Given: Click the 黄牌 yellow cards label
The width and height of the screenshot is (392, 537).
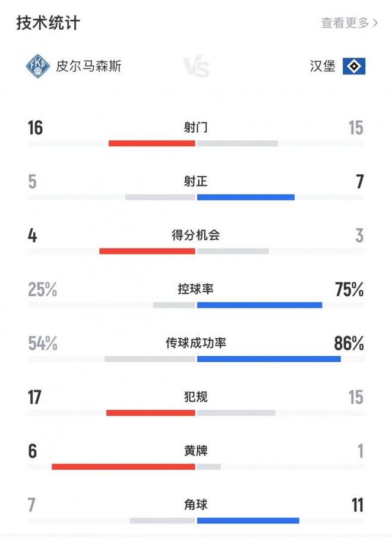Looking at the screenshot, I should click(196, 450).
